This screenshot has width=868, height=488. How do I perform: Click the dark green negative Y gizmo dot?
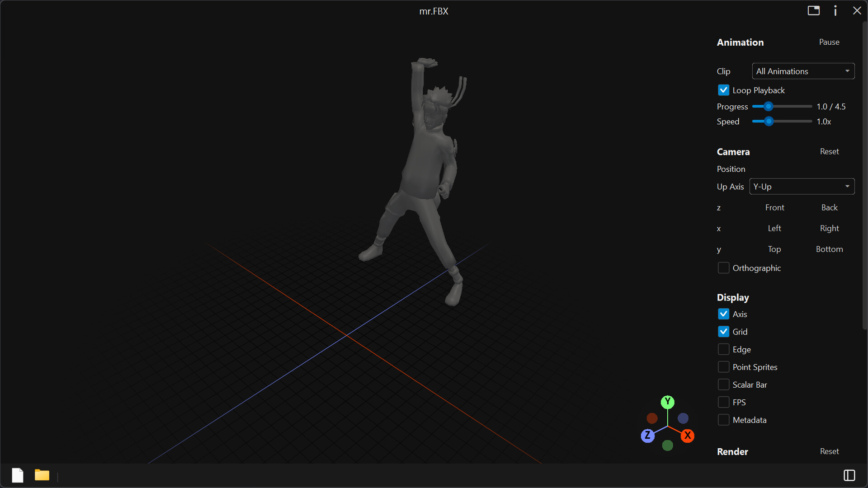[668, 446]
